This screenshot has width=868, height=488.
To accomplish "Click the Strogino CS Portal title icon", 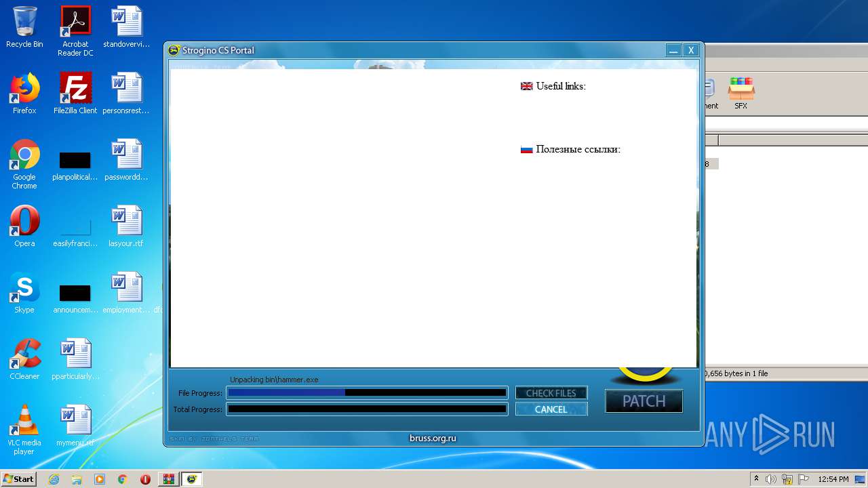I will coord(174,50).
